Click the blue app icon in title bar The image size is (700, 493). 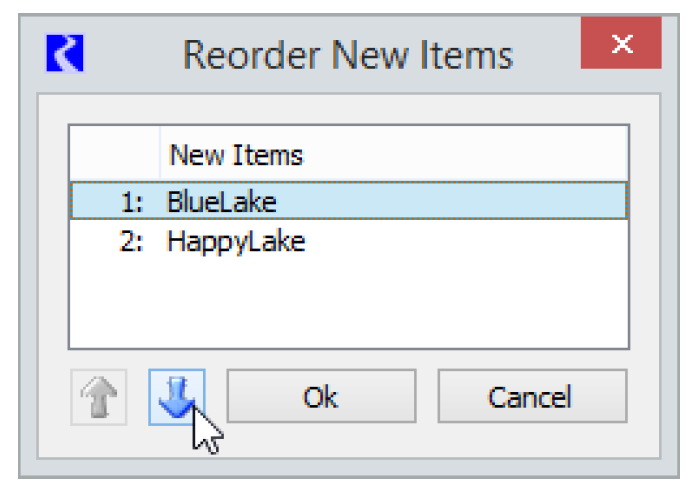tap(65, 53)
